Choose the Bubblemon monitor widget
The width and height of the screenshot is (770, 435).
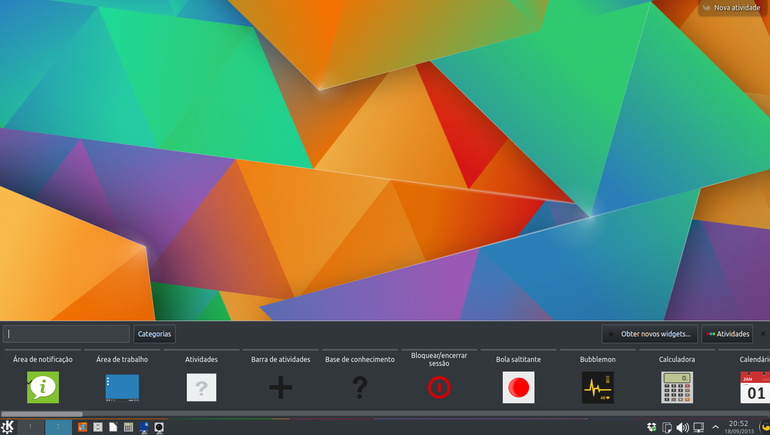(598, 387)
